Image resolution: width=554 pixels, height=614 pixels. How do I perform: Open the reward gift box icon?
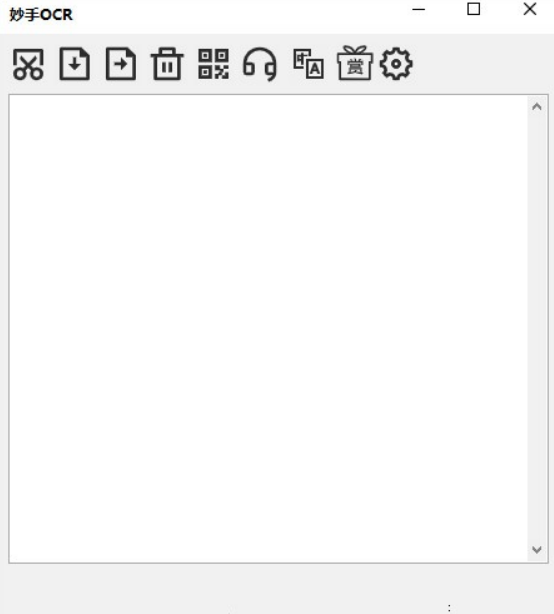pos(355,63)
